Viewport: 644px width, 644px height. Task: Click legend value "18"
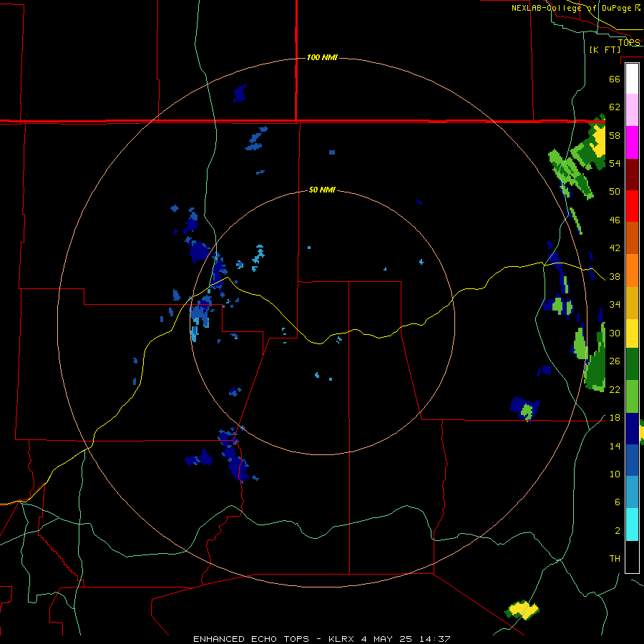click(615, 418)
